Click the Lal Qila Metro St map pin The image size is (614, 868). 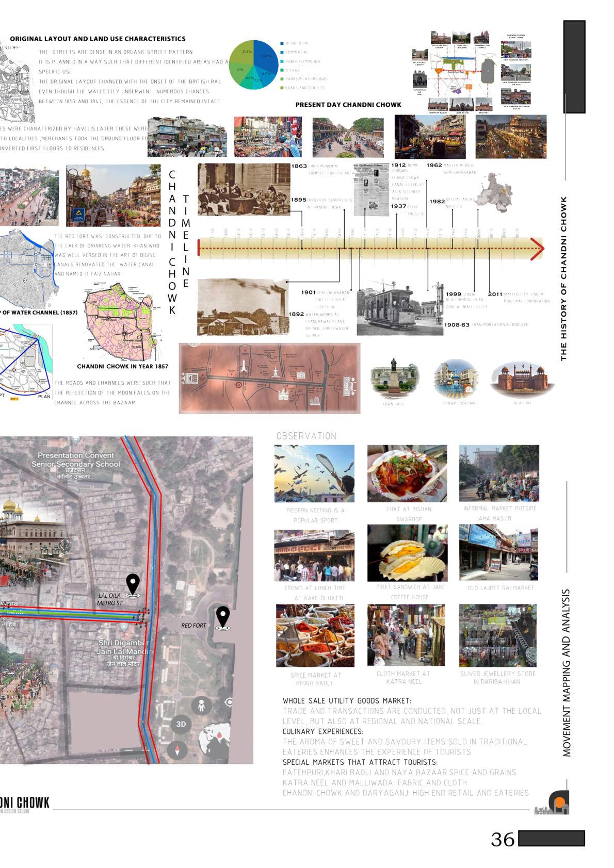pos(133,585)
